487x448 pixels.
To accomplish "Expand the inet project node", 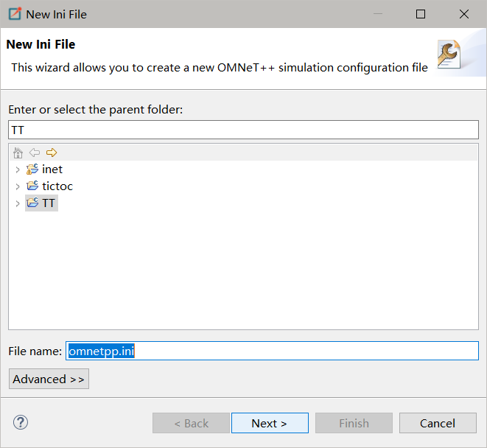I will (18, 169).
